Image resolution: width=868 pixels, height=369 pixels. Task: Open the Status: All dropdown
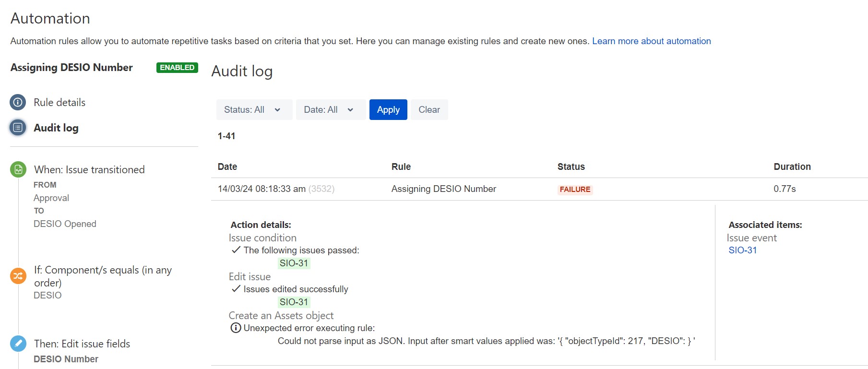pyautogui.click(x=254, y=109)
